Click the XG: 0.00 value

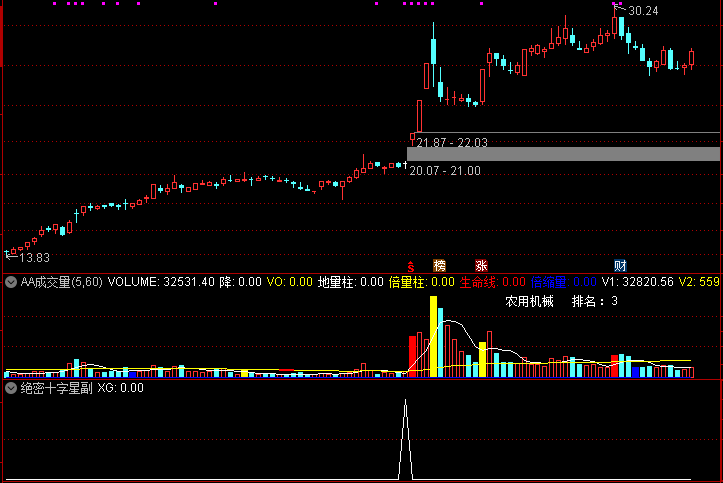click(x=120, y=388)
